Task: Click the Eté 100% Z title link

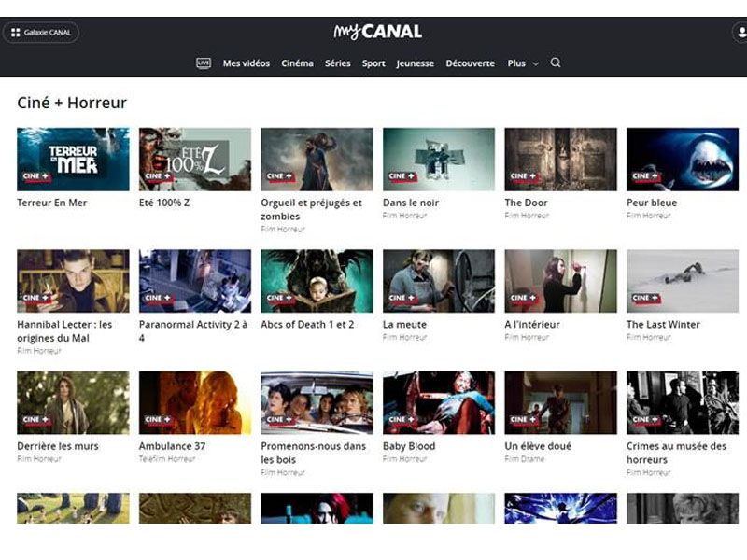Action: [164, 203]
